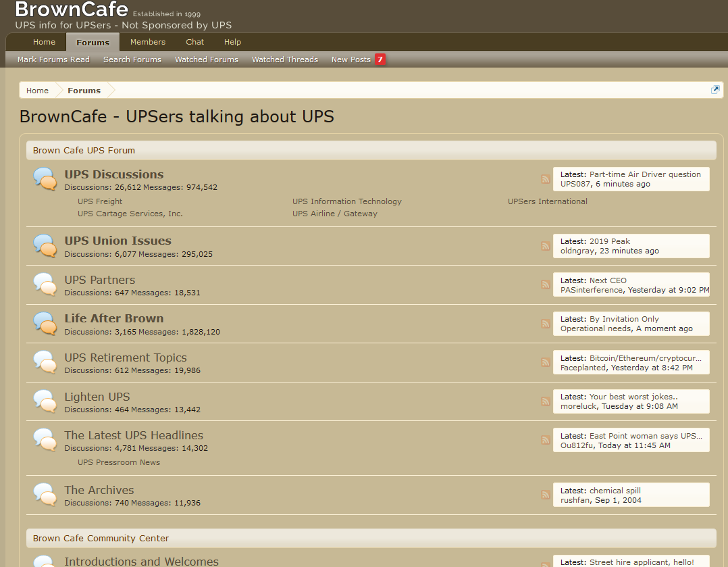Screen dimensions: 728x567
Task: View profile of user PASinterference
Action: tap(592, 289)
